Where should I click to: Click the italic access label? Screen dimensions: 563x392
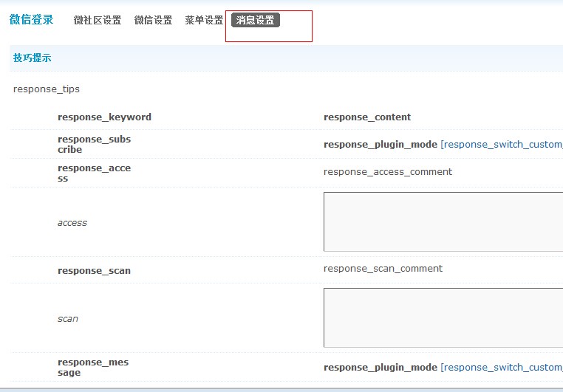point(72,223)
